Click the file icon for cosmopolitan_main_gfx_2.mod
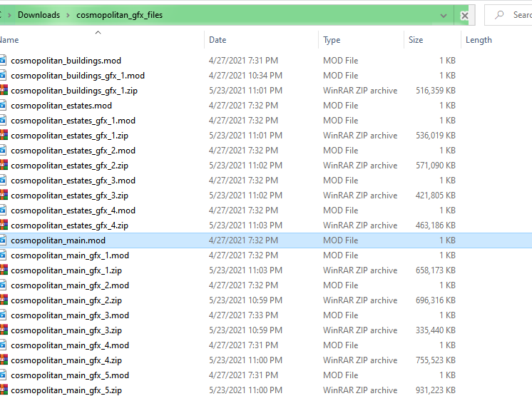This screenshot has height=416, width=532. [3, 285]
